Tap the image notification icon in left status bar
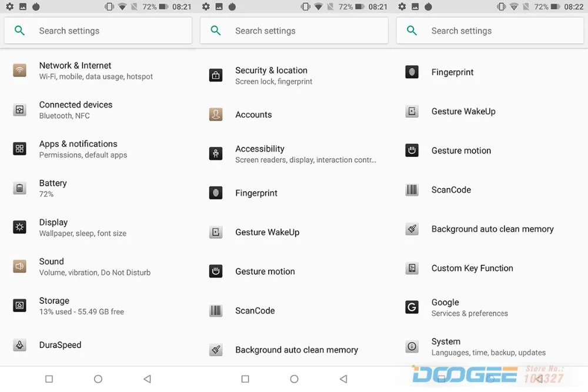This screenshot has height=392, width=588. point(23,6)
